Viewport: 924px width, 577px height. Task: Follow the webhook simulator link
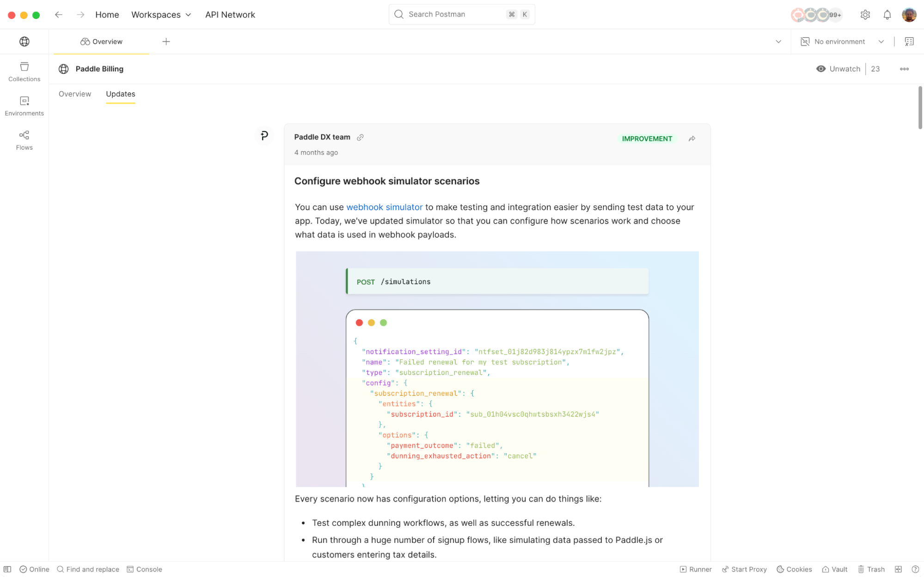tap(384, 207)
